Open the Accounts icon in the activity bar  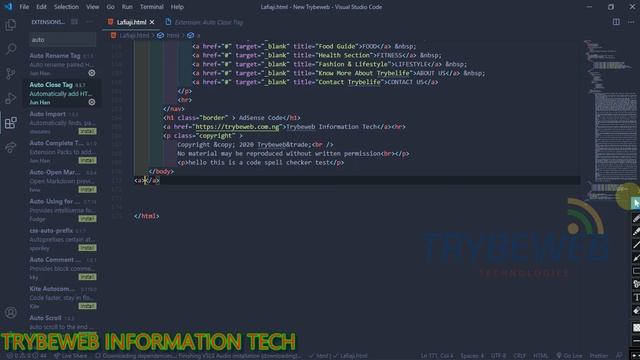(x=11, y=313)
